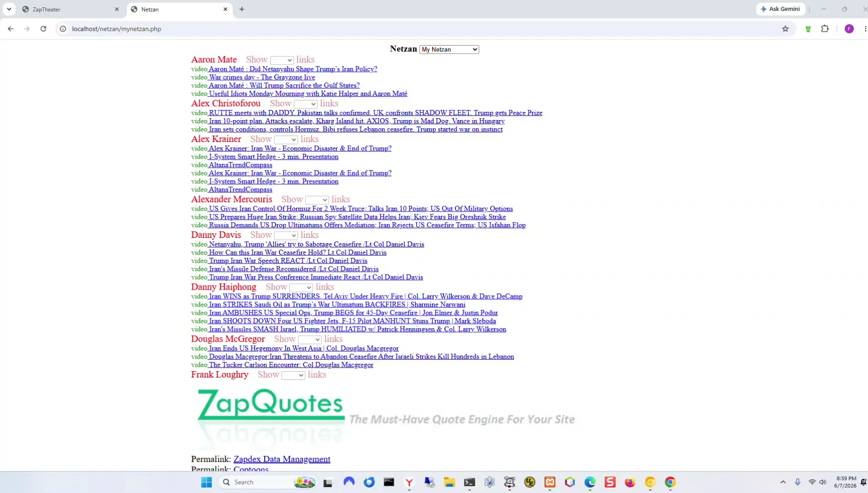The width and height of the screenshot is (868, 493).
Task: Open the My Netzan dropdown
Action: (449, 49)
